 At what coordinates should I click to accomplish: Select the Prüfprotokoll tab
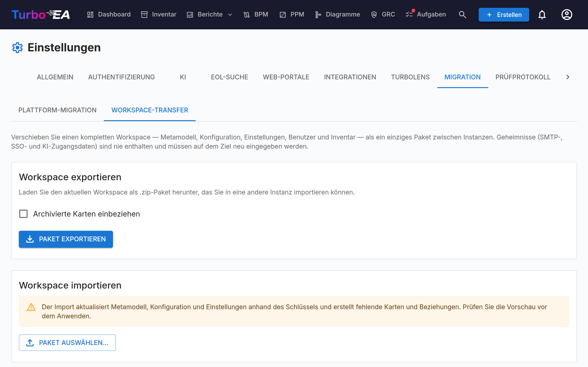(523, 77)
